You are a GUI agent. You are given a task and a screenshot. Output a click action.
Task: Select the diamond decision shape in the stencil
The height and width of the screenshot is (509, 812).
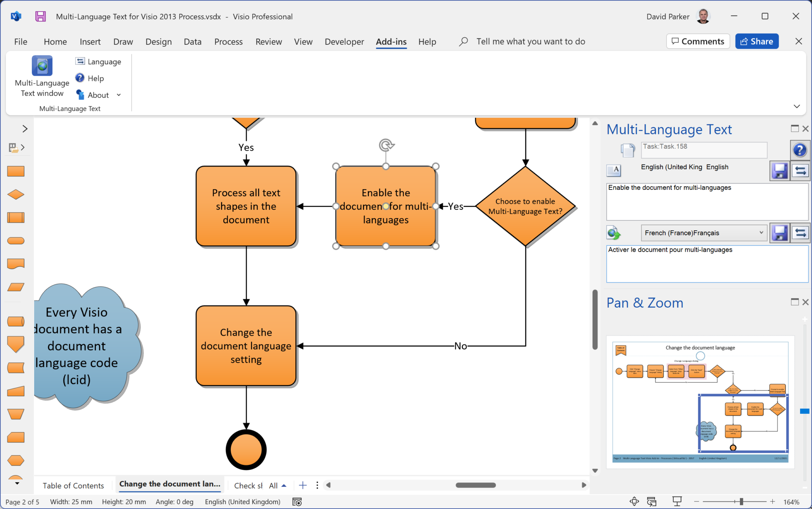coord(15,194)
